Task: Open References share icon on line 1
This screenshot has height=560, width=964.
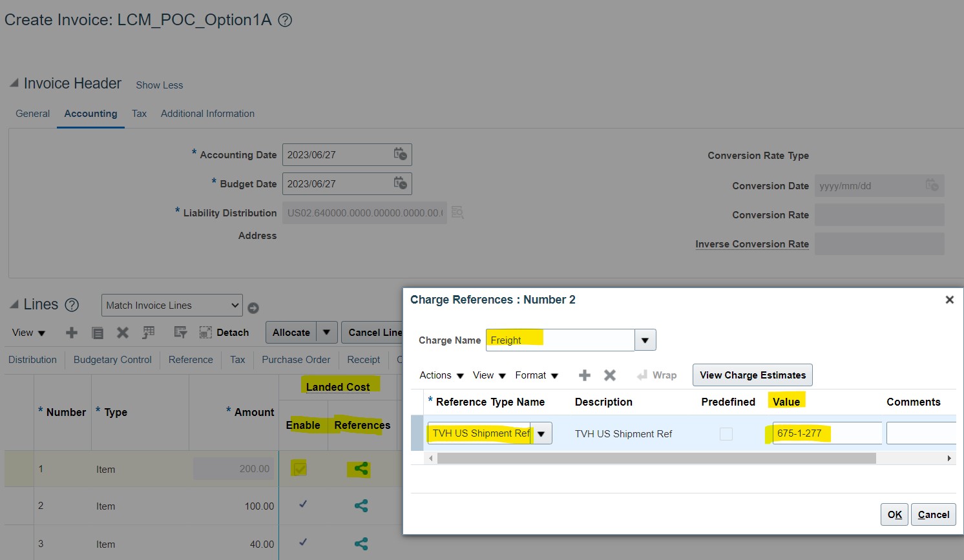Action: coord(360,469)
